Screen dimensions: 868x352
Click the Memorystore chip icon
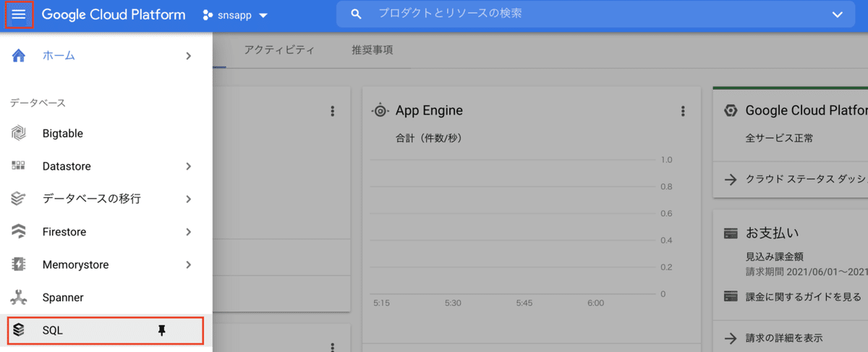click(19, 265)
